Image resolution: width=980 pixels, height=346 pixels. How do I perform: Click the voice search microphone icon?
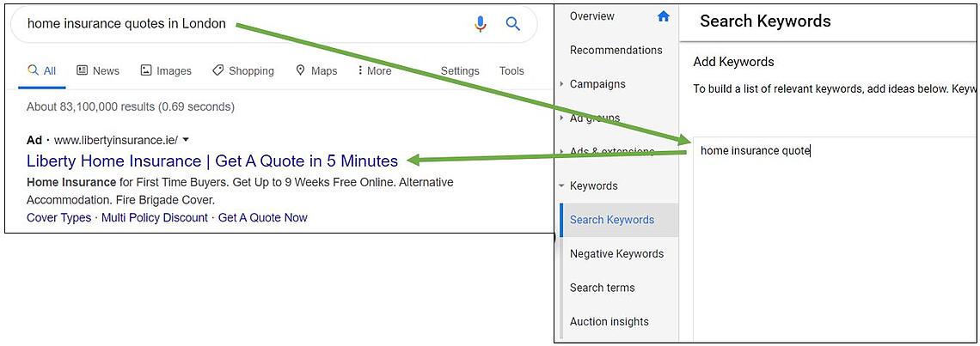481,24
